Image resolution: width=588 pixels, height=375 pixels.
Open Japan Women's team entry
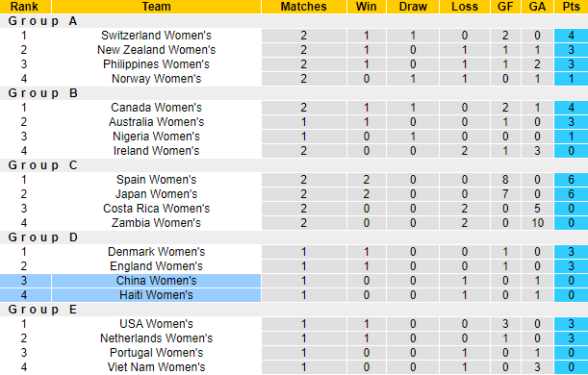point(156,194)
